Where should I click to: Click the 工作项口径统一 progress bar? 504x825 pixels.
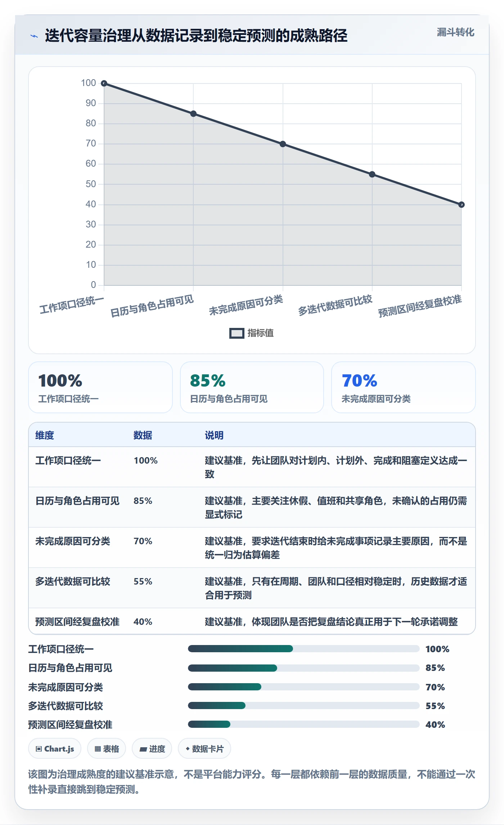point(304,649)
